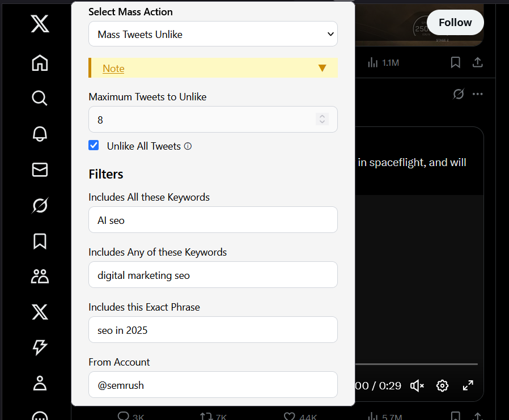Uncheck the Unlike All Tweets checkbox
Screen dimensions: 509x420
[x=94, y=145]
